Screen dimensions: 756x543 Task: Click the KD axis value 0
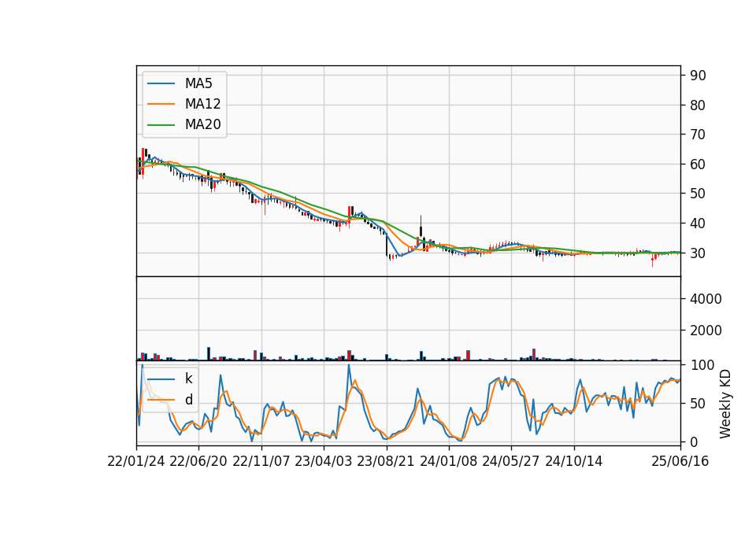coord(694,441)
